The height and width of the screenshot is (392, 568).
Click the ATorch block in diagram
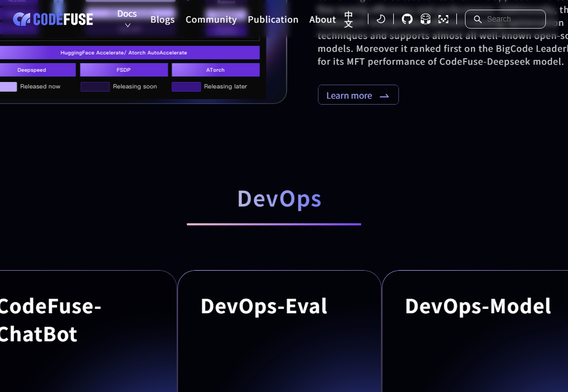pos(216,70)
